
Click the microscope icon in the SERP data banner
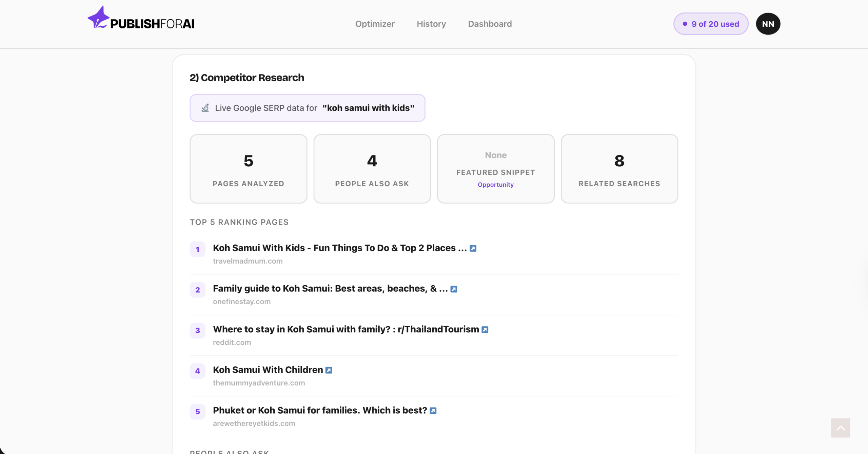[205, 107]
